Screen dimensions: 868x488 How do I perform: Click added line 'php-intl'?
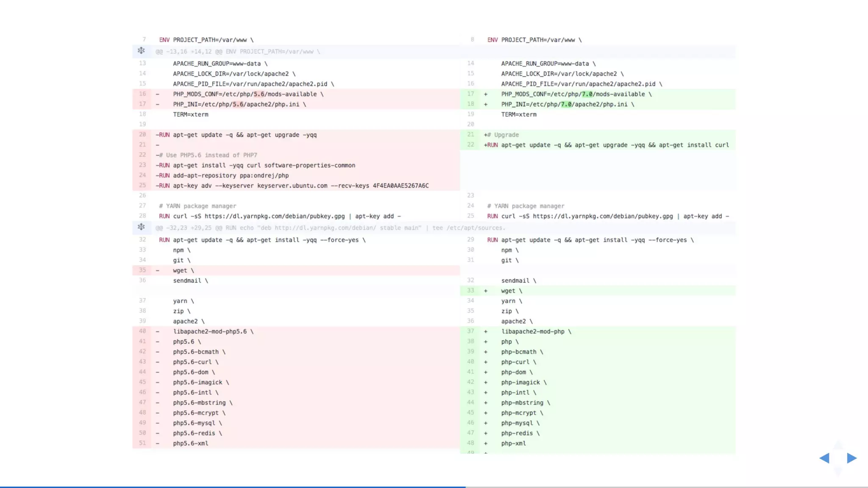click(598, 392)
